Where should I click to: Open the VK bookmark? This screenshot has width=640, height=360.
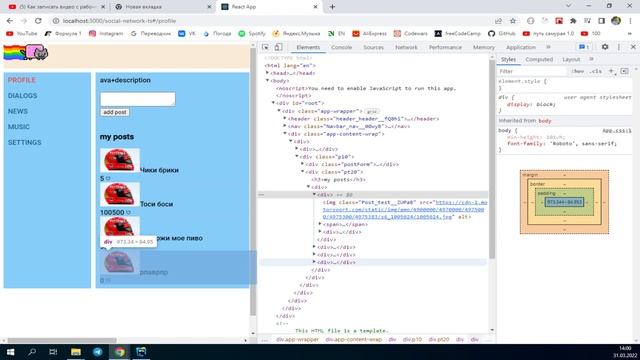point(187,33)
